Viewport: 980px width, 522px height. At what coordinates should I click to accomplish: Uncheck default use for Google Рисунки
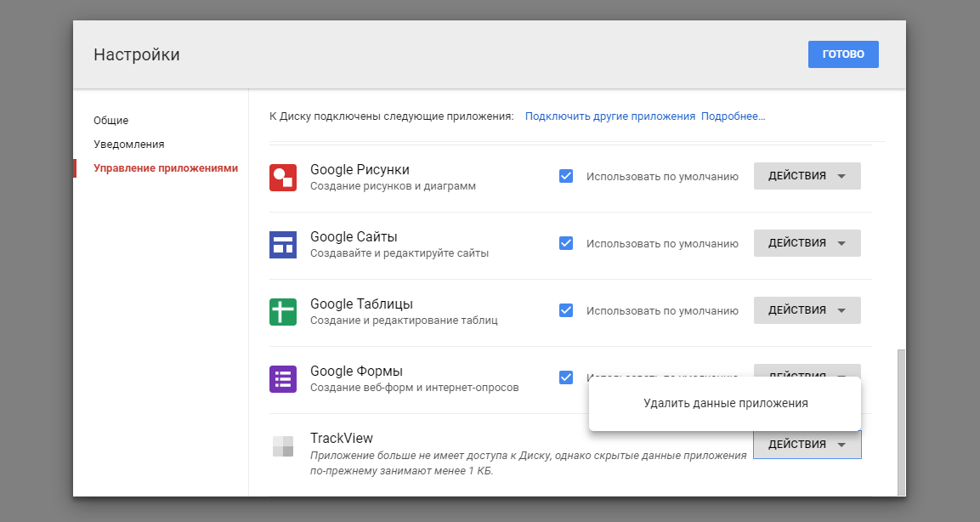[565, 176]
